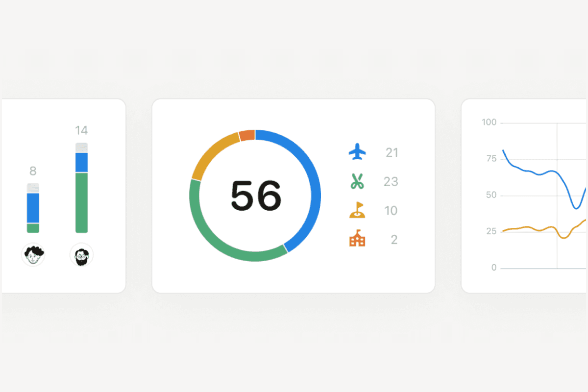Screen dimensions: 588x392
Task: Click the blue segment of the 8 bar
Action: [x=33, y=208]
